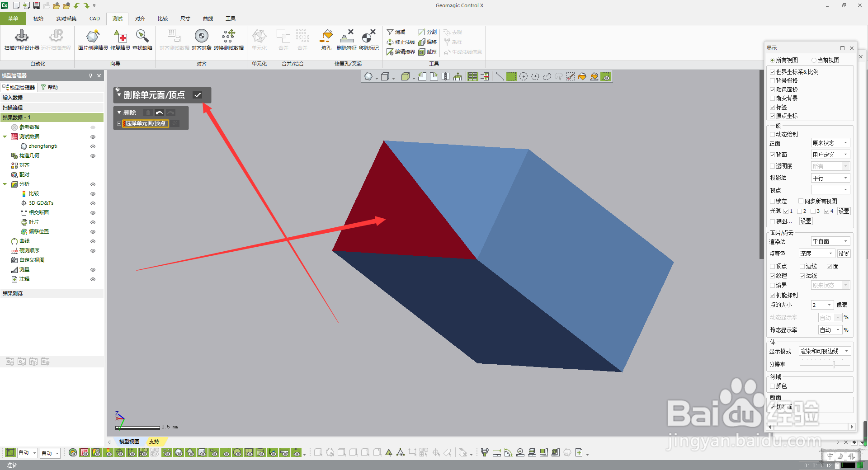
Task: Toggle visibility of 测试数据
Action: pyautogui.click(x=93, y=137)
